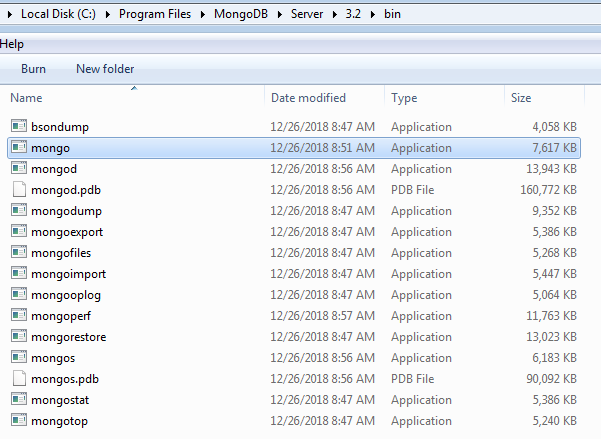Expand the dropdown arrow before Local Disk (C:)
This screenshot has width=601, height=439.
pos(10,15)
